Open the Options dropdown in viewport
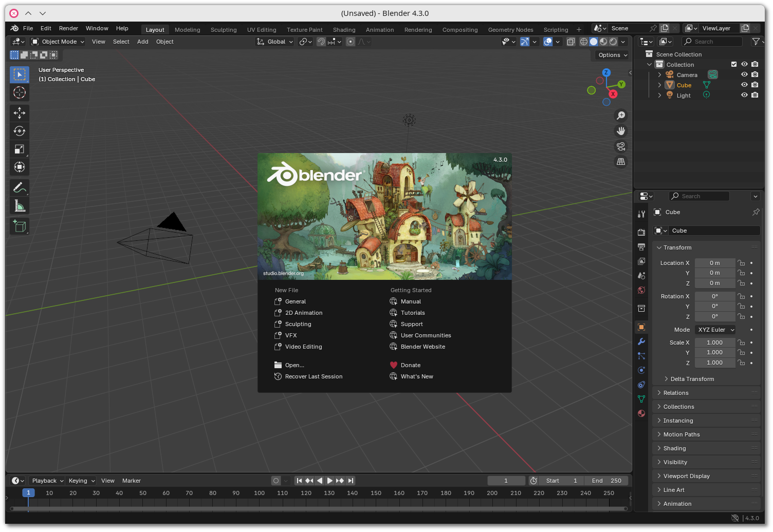 (613, 55)
